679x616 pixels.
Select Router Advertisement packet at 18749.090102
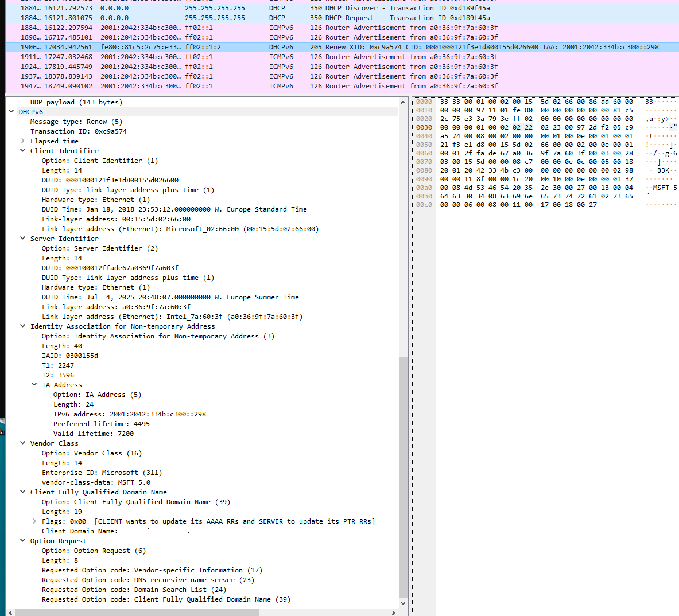[342, 86]
